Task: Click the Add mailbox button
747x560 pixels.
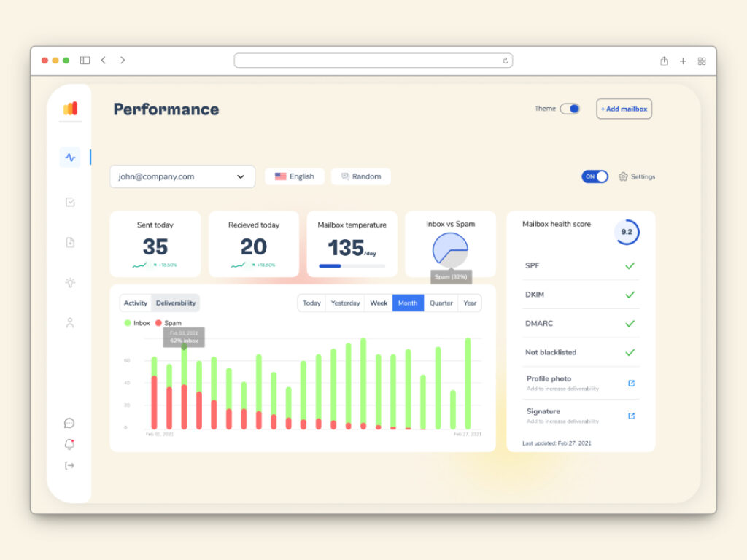Action: tap(624, 109)
